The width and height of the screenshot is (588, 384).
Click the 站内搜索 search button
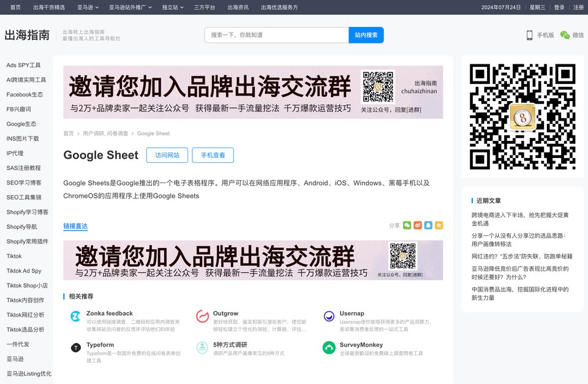click(366, 35)
